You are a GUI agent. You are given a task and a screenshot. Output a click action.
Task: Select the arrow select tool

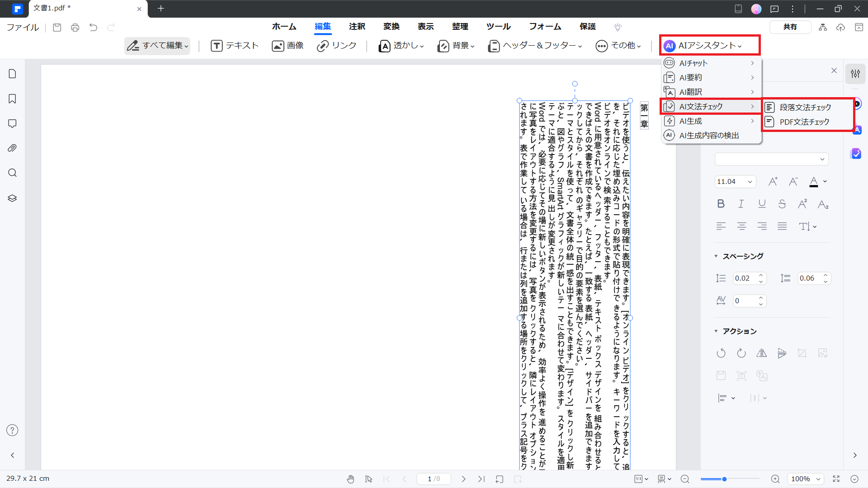[x=368, y=479]
